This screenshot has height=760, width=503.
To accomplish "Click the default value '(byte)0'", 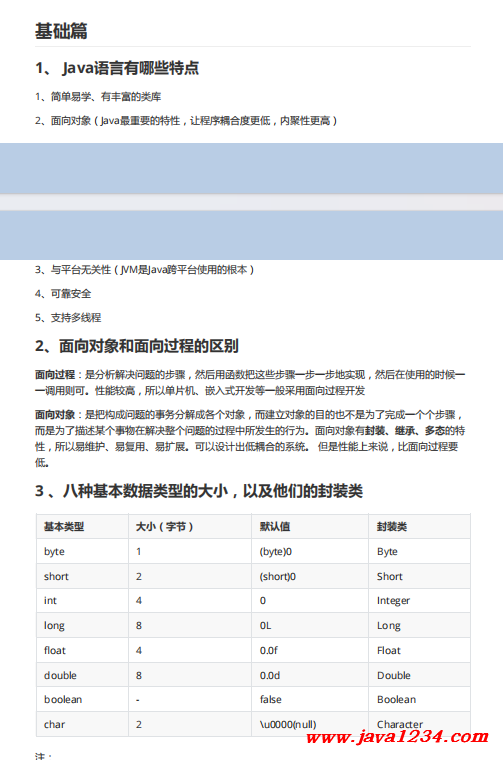I will coord(276,552).
